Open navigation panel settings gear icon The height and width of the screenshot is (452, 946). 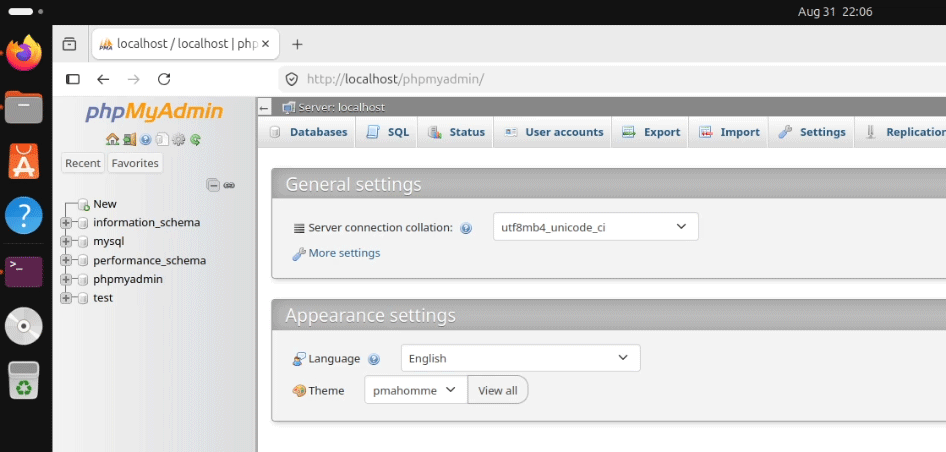tap(178, 139)
